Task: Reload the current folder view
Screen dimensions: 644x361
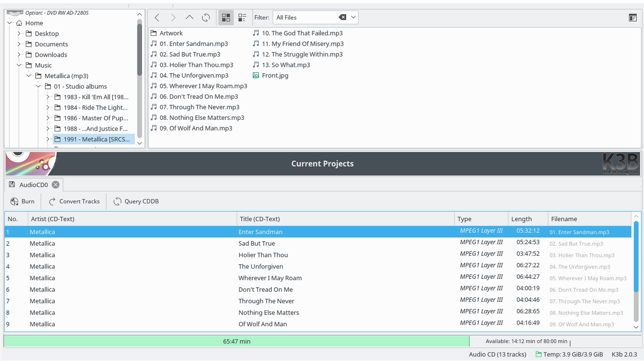Action: 206,18
